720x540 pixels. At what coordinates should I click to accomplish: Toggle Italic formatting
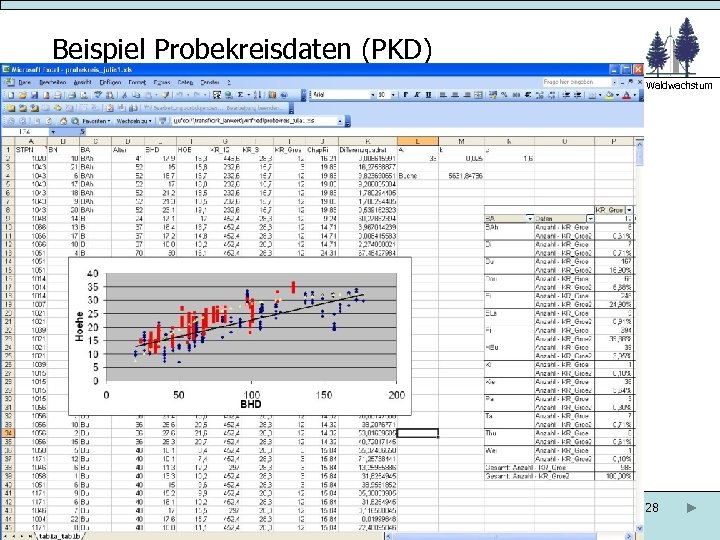click(x=417, y=95)
